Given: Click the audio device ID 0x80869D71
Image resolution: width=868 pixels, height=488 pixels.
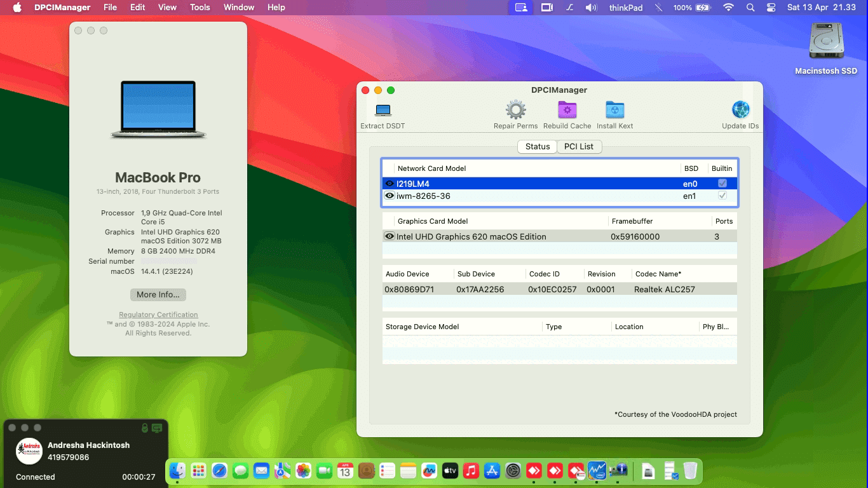Looking at the screenshot, I should click(409, 289).
